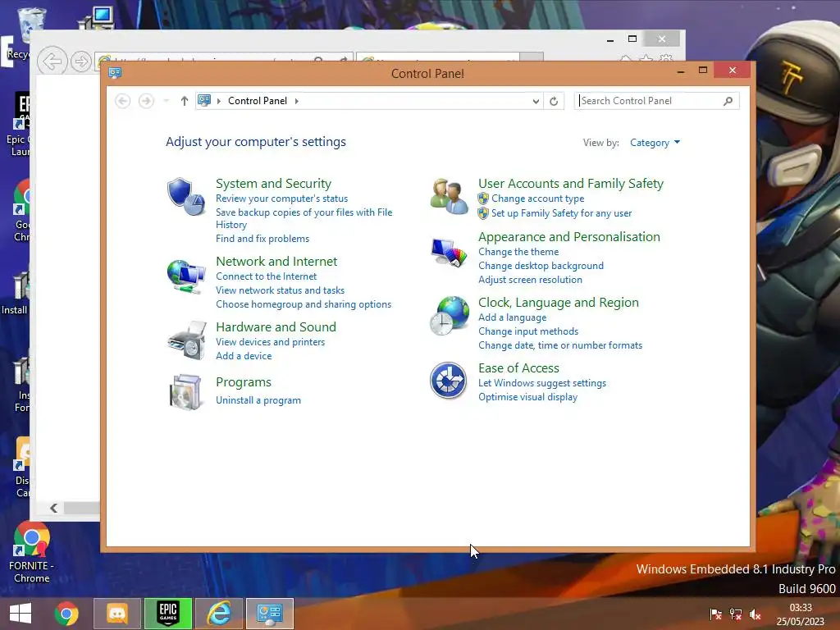Open the Windows Start button
840x630 pixels.
[x=21, y=614]
